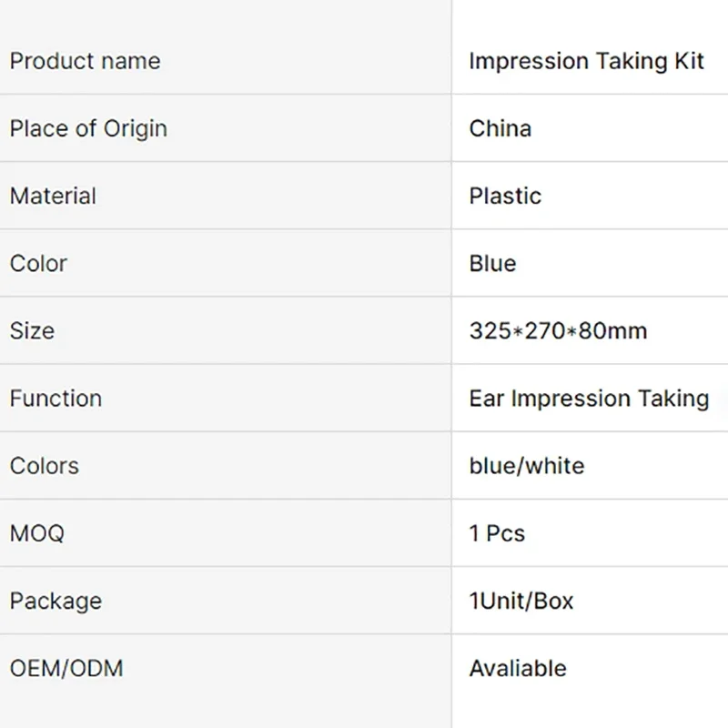Click the Color label
The image size is (728, 728).
(x=38, y=264)
